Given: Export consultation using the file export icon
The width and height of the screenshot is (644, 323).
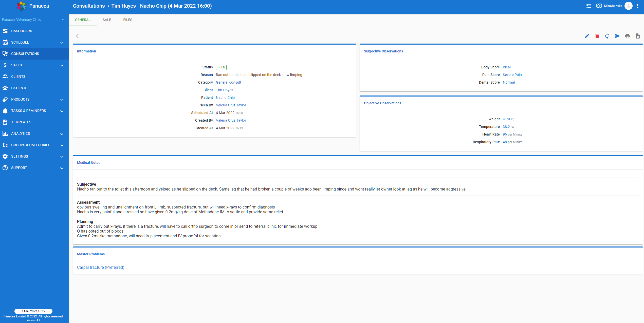Looking at the screenshot, I should (x=638, y=36).
